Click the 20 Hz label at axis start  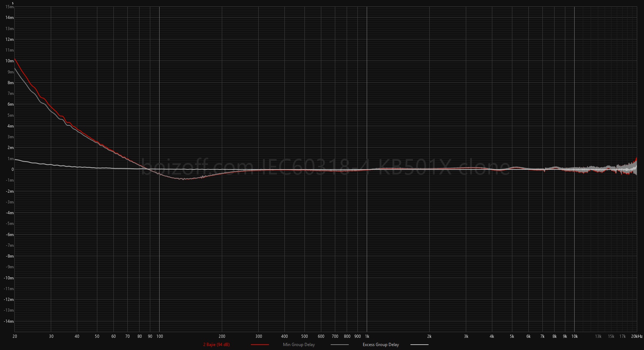[15, 336]
